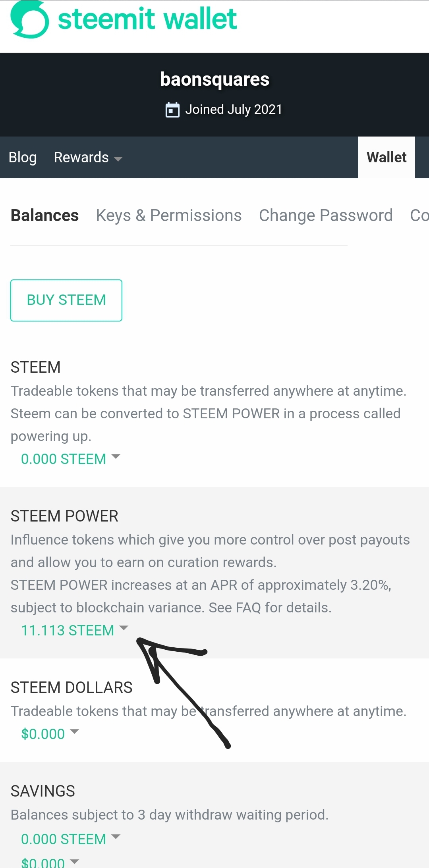This screenshot has width=429, height=868.
Task: Click the baonsquares username heading
Action: tap(214, 79)
